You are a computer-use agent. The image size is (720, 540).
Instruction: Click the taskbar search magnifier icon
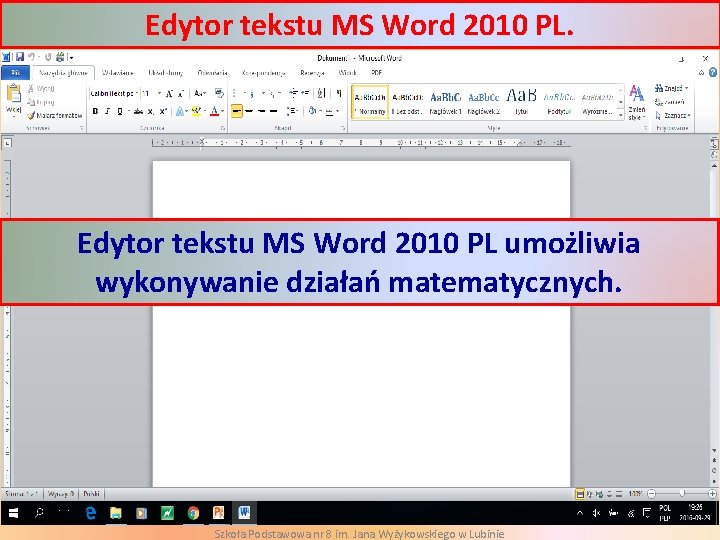pos(39,512)
